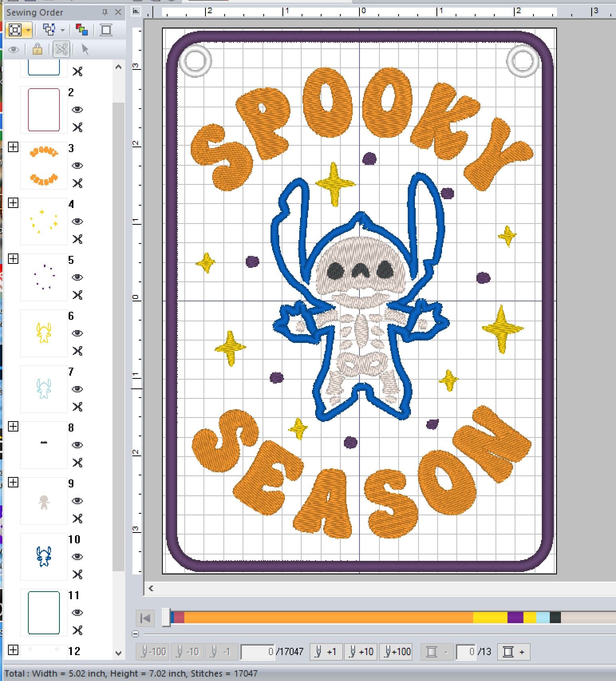Pin the Sewing Order panel
Image resolution: width=616 pixels, height=681 pixels.
click(x=105, y=12)
